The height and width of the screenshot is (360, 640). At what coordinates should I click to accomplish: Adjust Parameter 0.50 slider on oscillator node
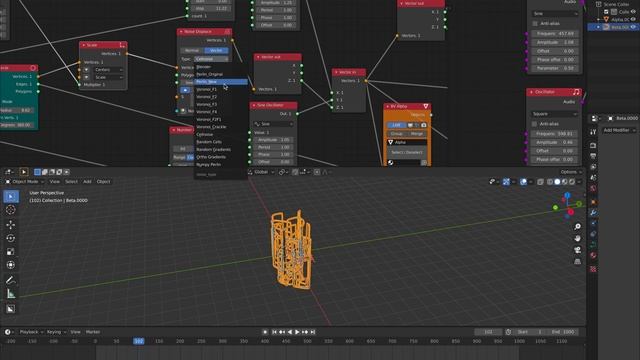(555, 68)
